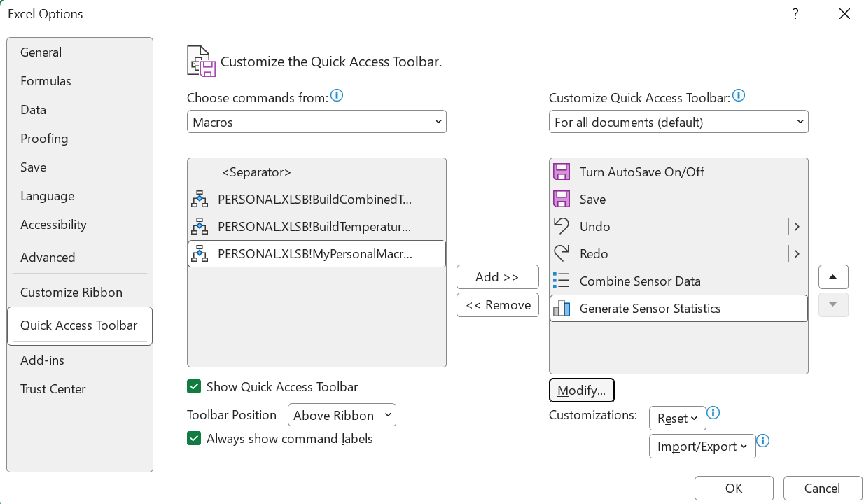Select the Redo arrow icon
Viewport: 864px width, 504px height.
[x=561, y=253]
